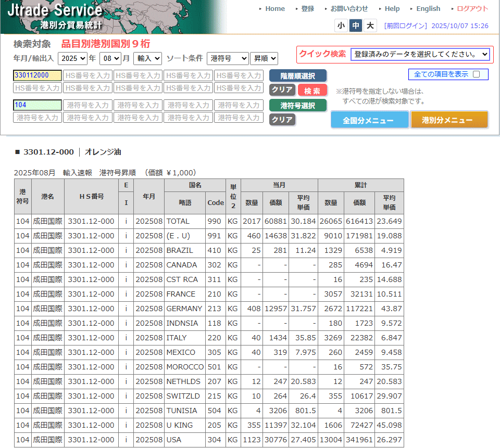Click the クリア button below 港符号選択

coord(282,119)
